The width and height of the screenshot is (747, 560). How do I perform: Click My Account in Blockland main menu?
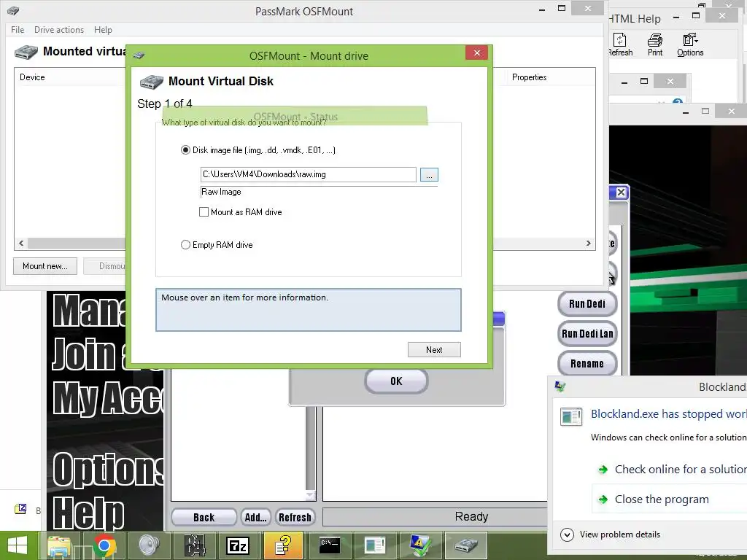pyautogui.click(x=108, y=398)
